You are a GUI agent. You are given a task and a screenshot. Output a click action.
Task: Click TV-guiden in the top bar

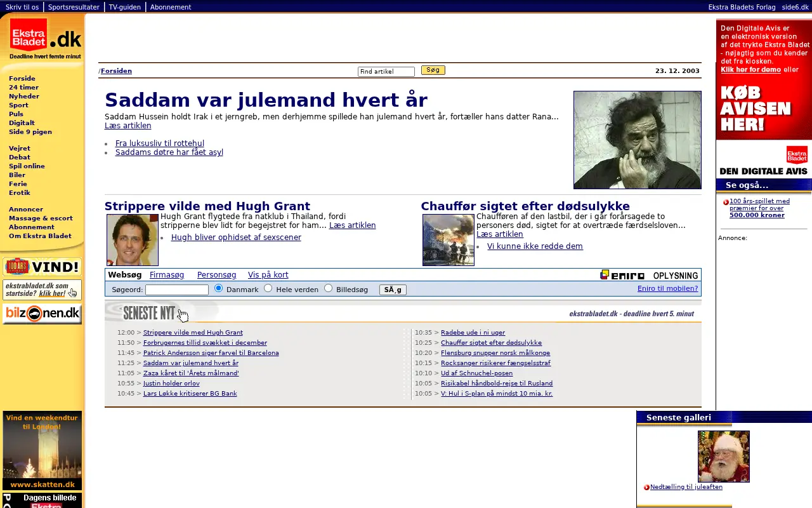coord(125,7)
